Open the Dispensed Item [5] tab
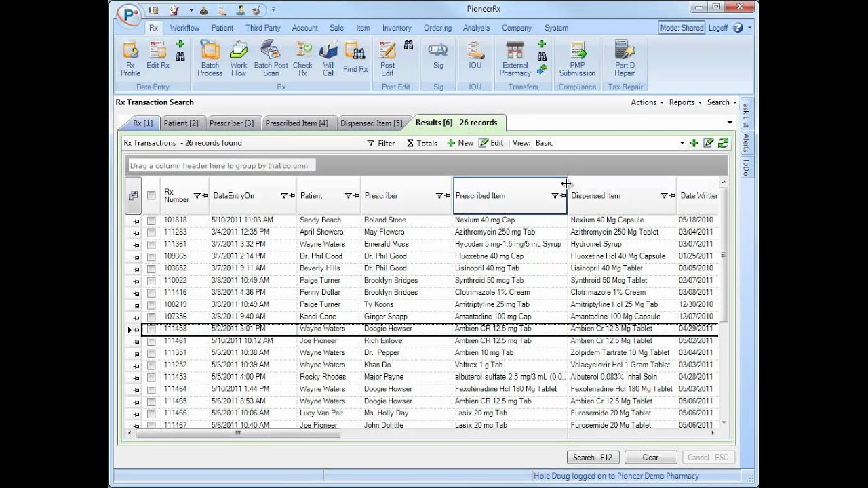 371,123
